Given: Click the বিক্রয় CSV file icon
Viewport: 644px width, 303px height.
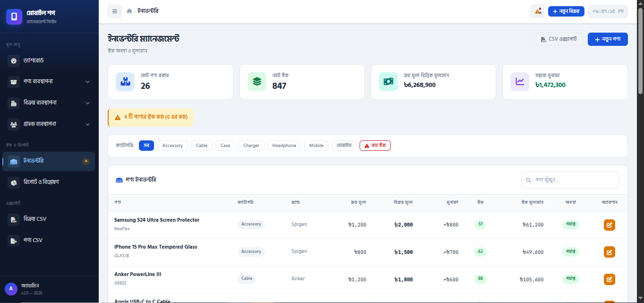Looking at the screenshot, I should coord(14,219).
